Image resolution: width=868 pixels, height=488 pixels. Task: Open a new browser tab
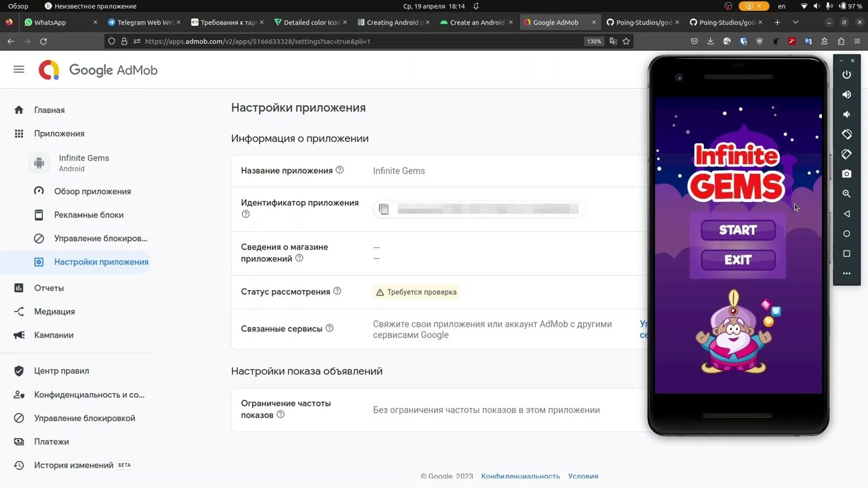[777, 22]
